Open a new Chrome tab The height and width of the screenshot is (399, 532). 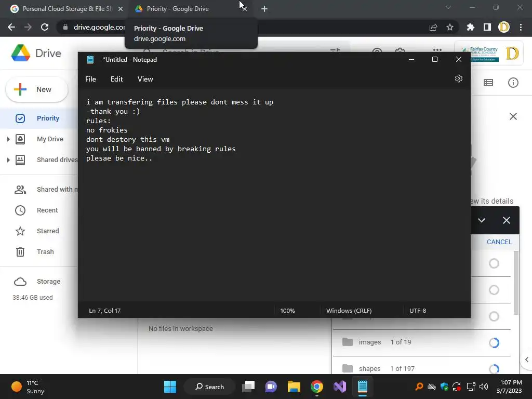[264, 9]
